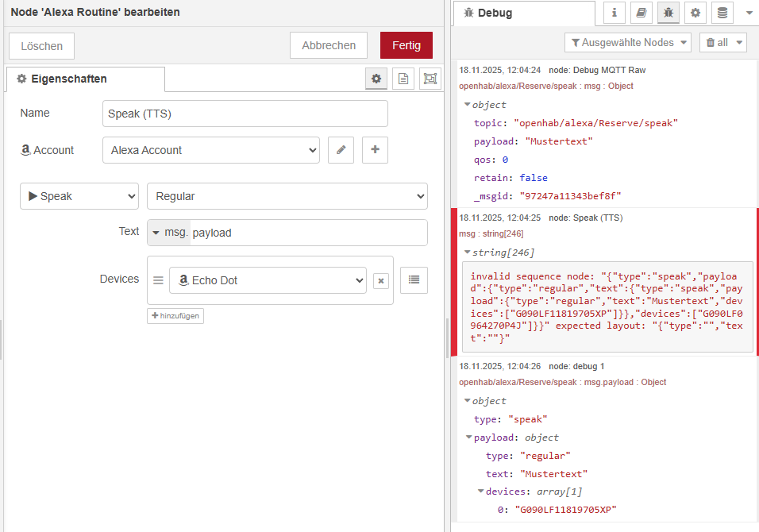
Task: Collapse the devices array tree item
Action: [481, 492]
